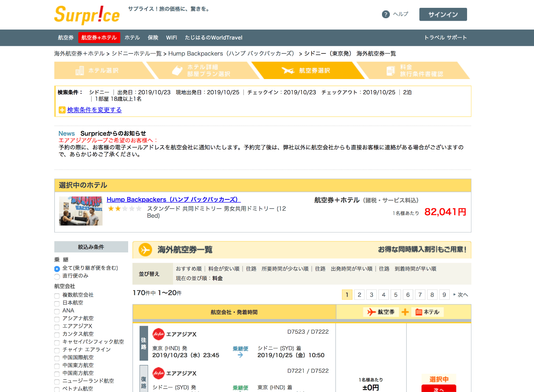Screen dimensions: 534x392
Task: Sort by 料金が安い順
Action: coord(224,269)
